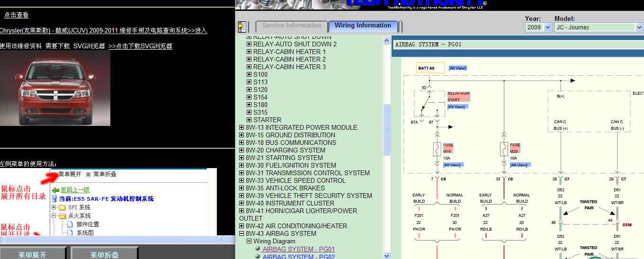This screenshot has height=259, width=644.
Task: Click the yellow arrow hide-navigation-panel icon
Action: (x=242, y=27)
